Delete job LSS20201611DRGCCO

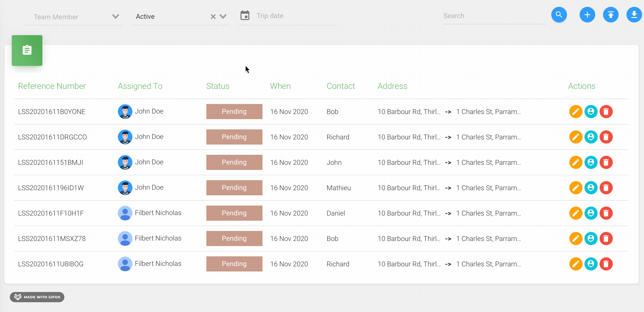[x=606, y=137]
